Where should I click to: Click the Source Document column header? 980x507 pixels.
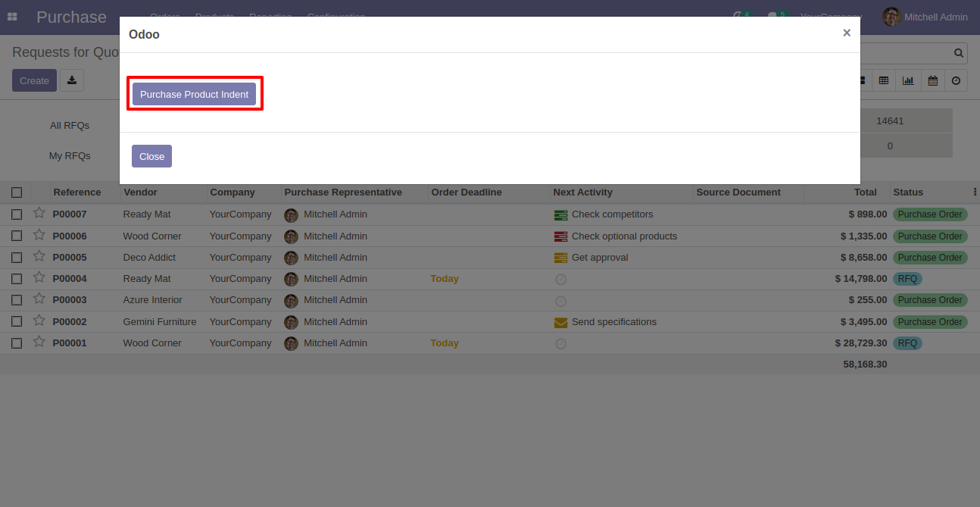738,192
